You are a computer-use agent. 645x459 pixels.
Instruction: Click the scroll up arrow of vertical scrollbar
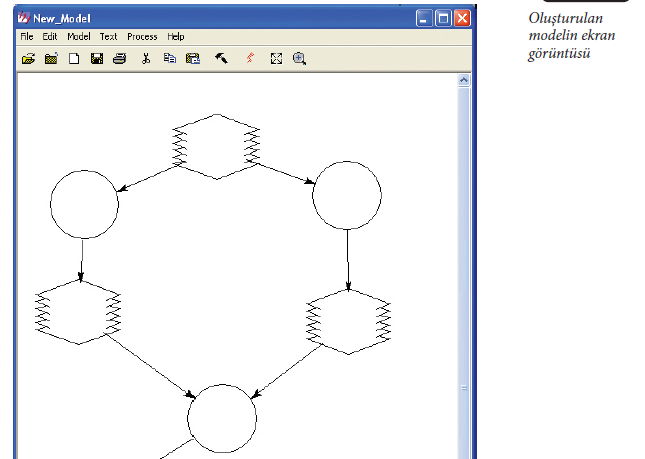pos(464,79)
